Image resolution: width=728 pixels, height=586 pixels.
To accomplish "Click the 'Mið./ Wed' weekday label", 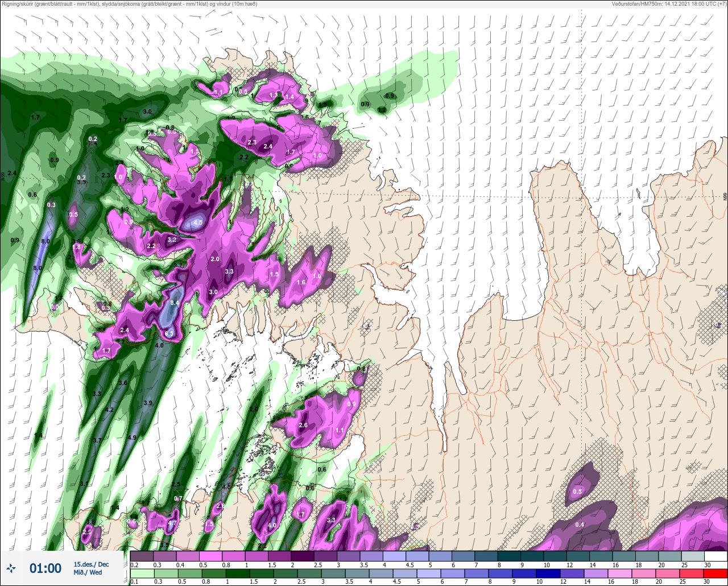I will (x=88, y=572).
